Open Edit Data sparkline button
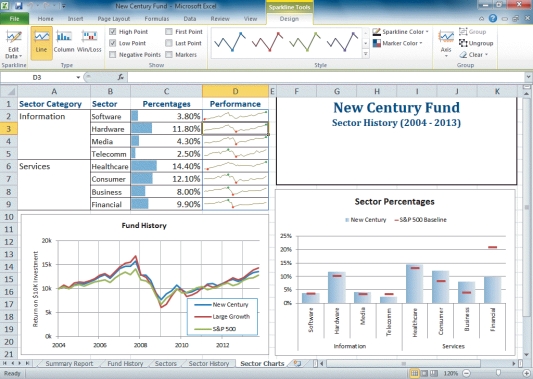This screenshot has width=533, height=379. pos(13,45)
